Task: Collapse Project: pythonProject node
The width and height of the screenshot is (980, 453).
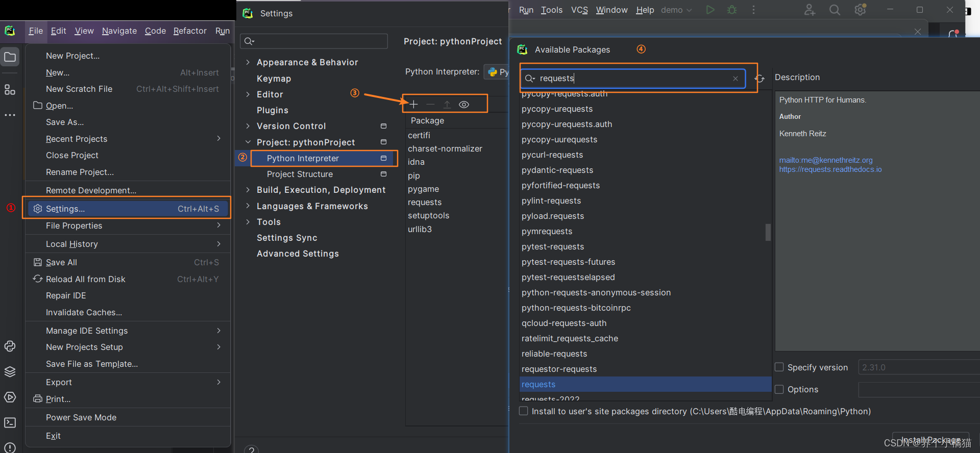Action: [248, 142]
